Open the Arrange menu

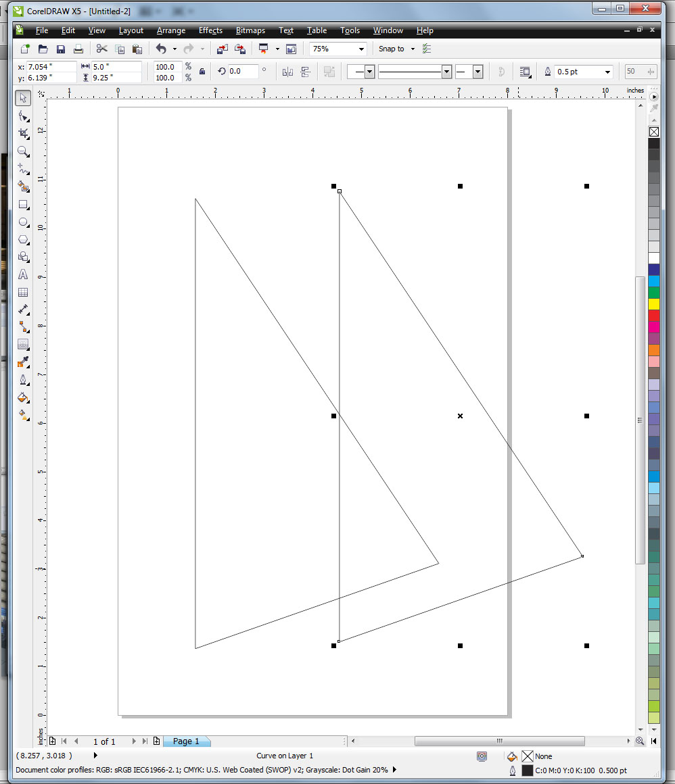point(171,30)
